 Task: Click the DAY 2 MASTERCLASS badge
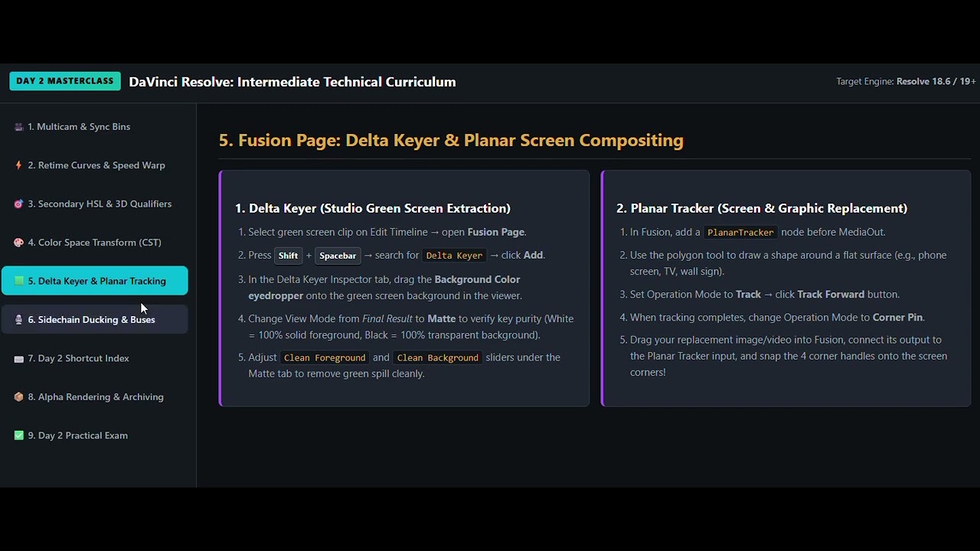(x=65, y=81)
